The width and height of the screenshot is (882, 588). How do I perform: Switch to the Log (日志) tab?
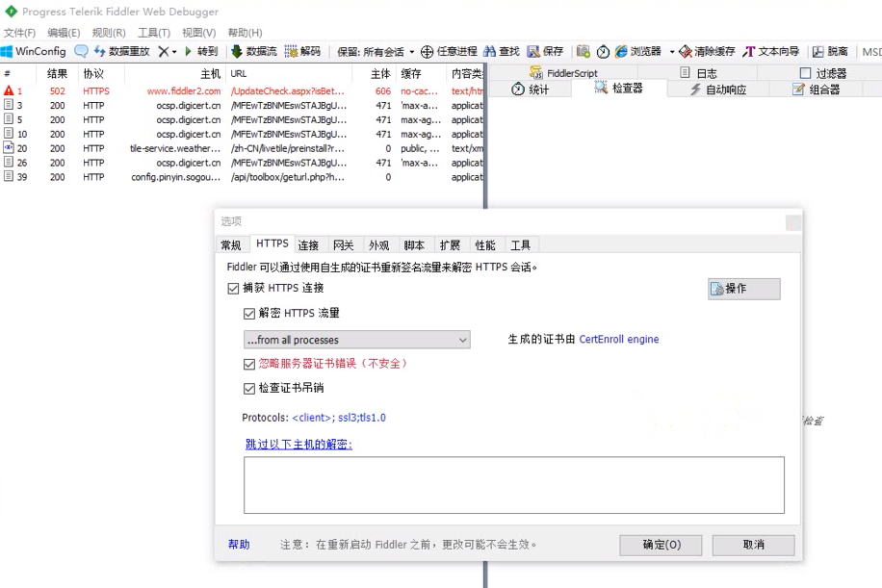[x=699, y=72]
